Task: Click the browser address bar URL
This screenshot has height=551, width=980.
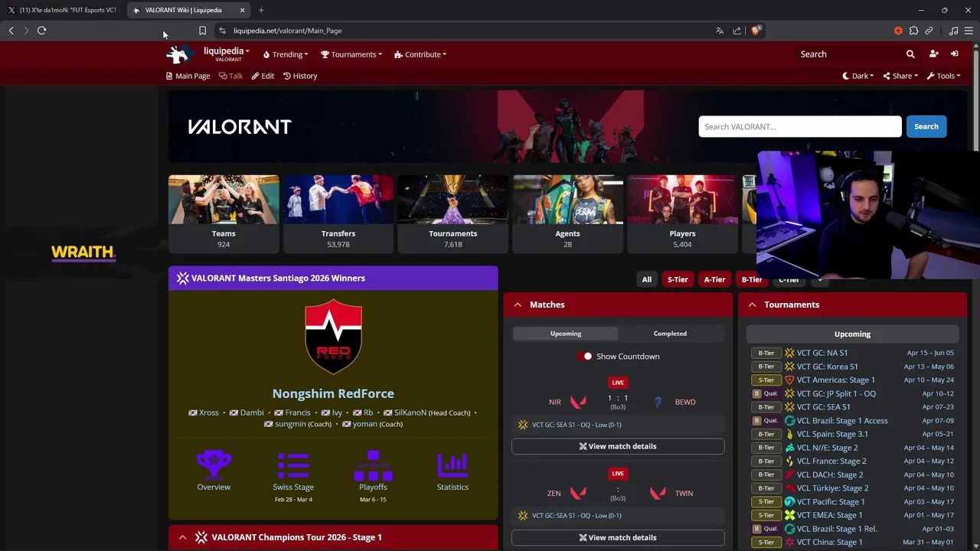Action: click(288, 31)
